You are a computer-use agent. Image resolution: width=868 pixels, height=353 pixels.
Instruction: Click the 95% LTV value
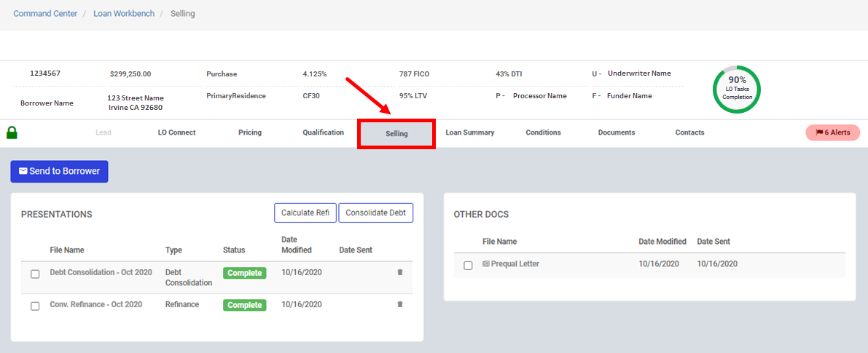click(413, 95)
